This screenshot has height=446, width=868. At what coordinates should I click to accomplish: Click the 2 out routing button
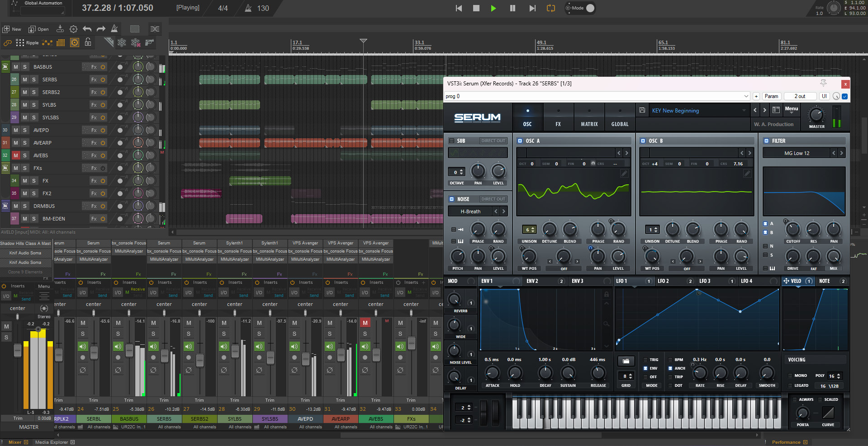point(800,96)
